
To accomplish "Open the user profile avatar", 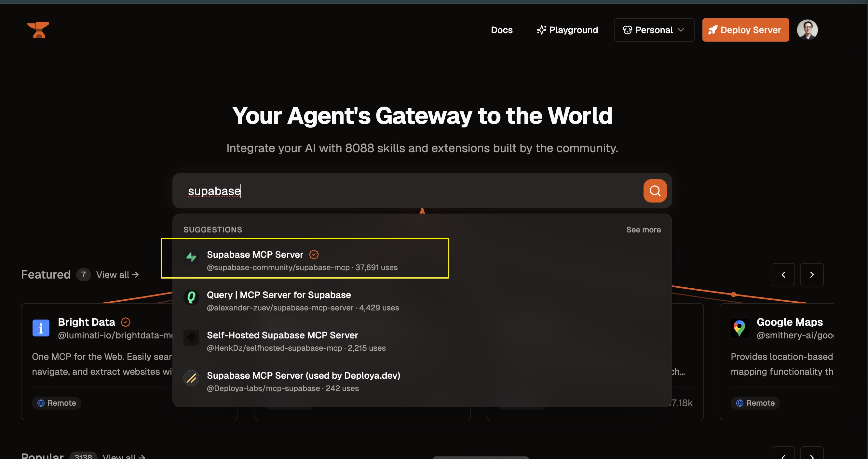I will [807, 30].
